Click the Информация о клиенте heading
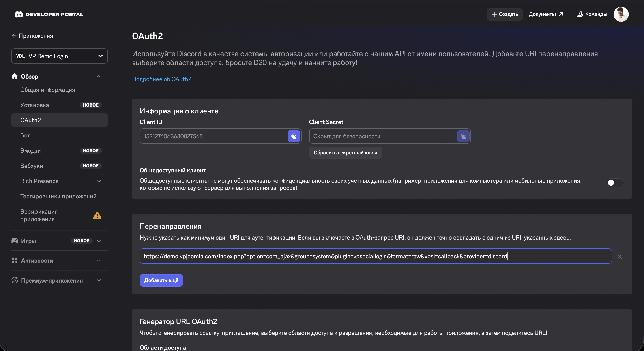This screenshot has height=351, width=644. [x=179, y=111]
